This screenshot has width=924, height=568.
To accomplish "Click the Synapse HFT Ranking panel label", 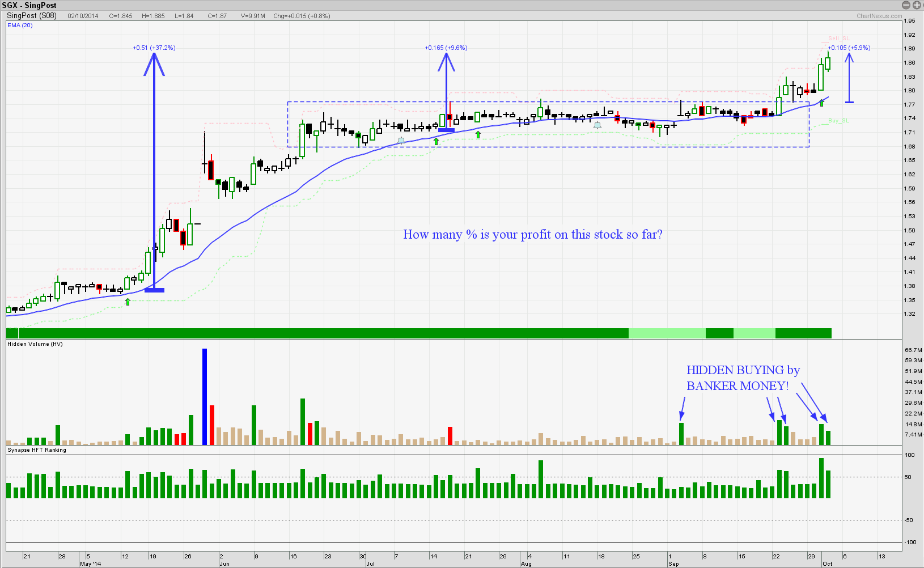I will click(36, 450).
